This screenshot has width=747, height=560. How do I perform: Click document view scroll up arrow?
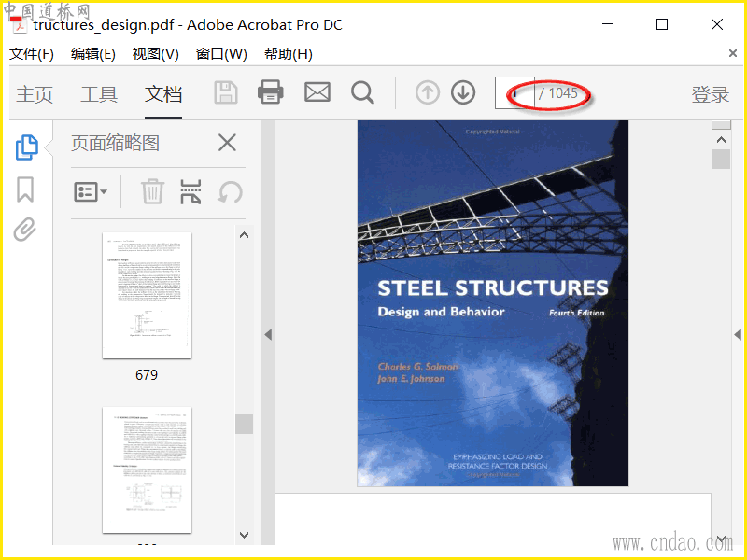721,139
